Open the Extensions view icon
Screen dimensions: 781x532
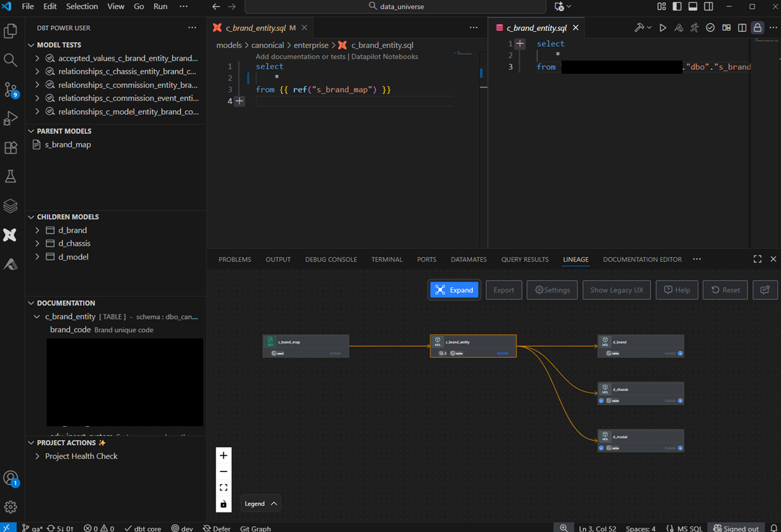10,147
